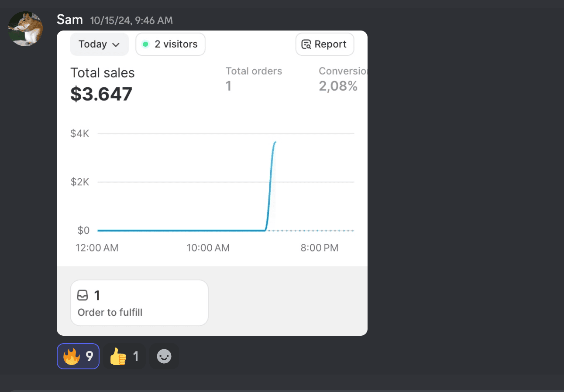Open the add reaction smiley picker
This screenshot has width=564, height=392.
tap(164, 357)
